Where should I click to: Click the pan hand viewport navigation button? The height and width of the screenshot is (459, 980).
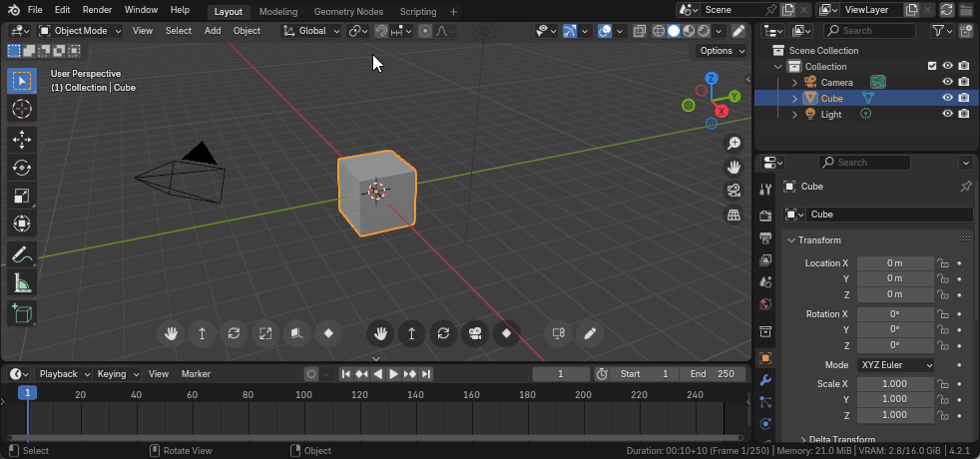(x=734, y=167)
